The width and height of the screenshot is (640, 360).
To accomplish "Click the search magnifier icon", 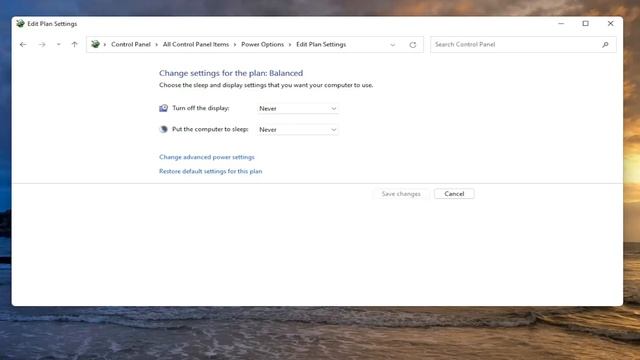I will [605, 44].
